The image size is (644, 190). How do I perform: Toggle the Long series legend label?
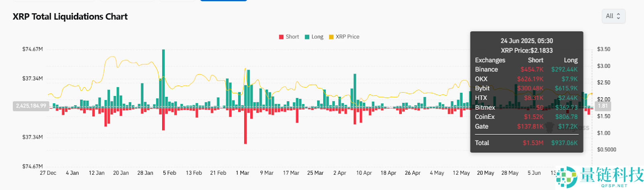(317, 37)
